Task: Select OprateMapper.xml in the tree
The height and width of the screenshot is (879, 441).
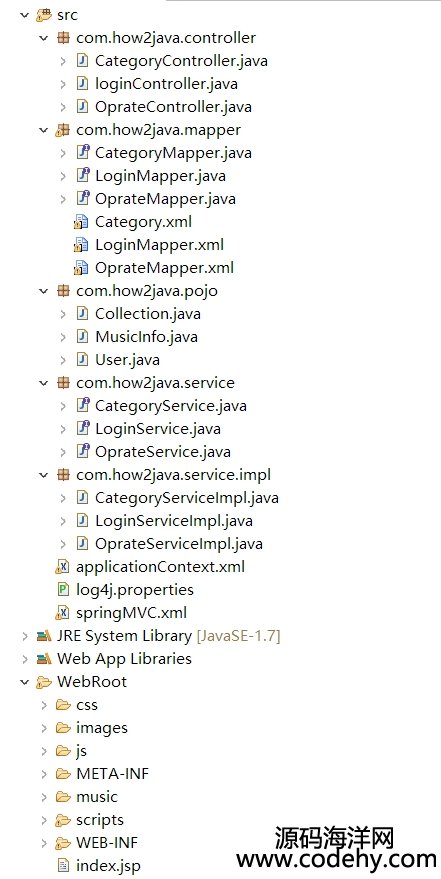Action: coord(164,268)
